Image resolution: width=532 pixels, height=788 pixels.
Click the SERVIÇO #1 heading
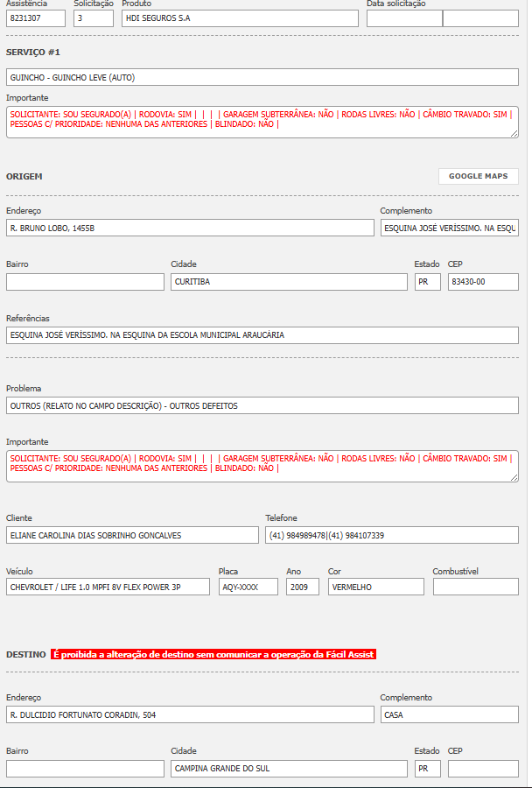coord(33,53)
